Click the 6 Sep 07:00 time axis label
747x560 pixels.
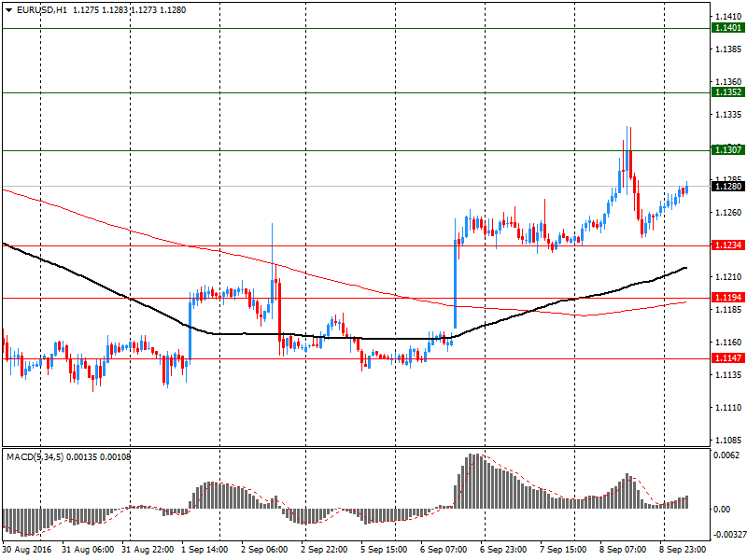pyautogui.click(x=444, y=550)
